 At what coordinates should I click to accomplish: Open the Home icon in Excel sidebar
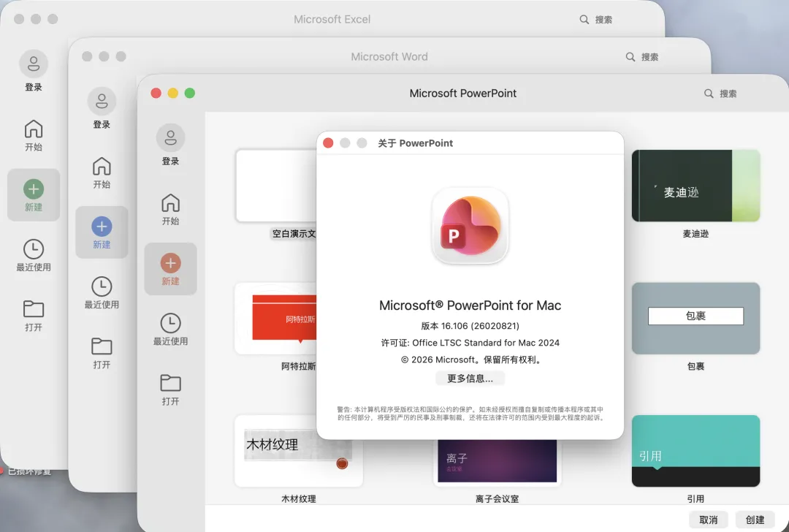tap(34, 129)
